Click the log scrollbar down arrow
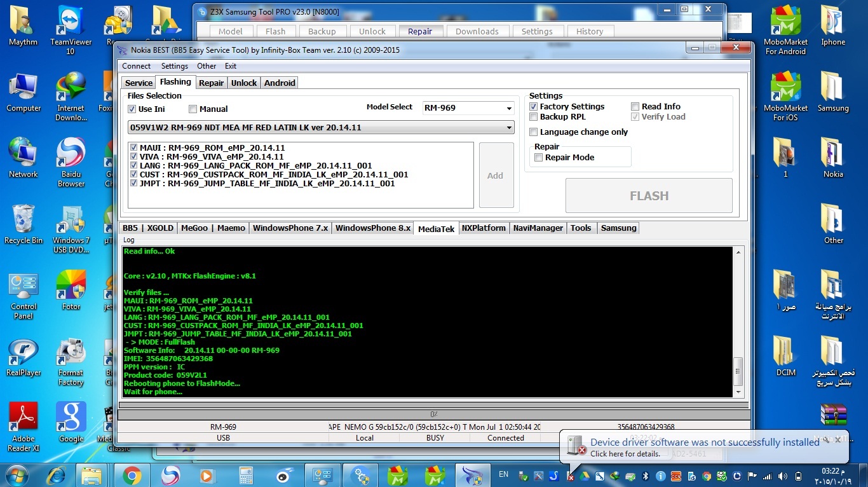The image size is (868, 487). tap(738, 392)
